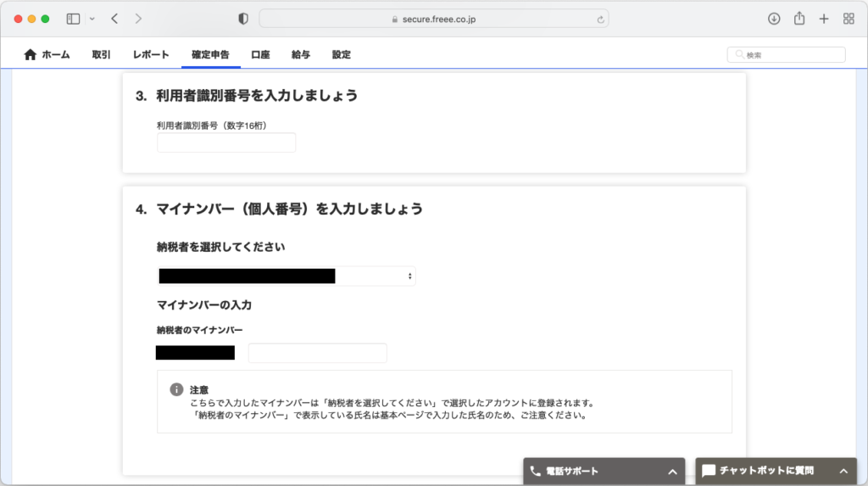The image size is (868, 486).
Task: Click the heading マイナンバー（個人番号）を入力しましょう
Action: point(290,209)
